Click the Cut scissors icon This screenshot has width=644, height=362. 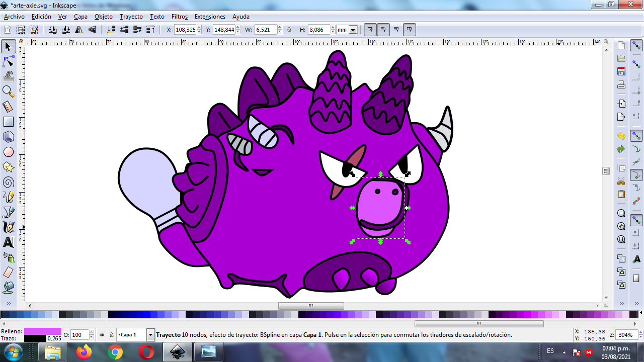tap(621, 181)
